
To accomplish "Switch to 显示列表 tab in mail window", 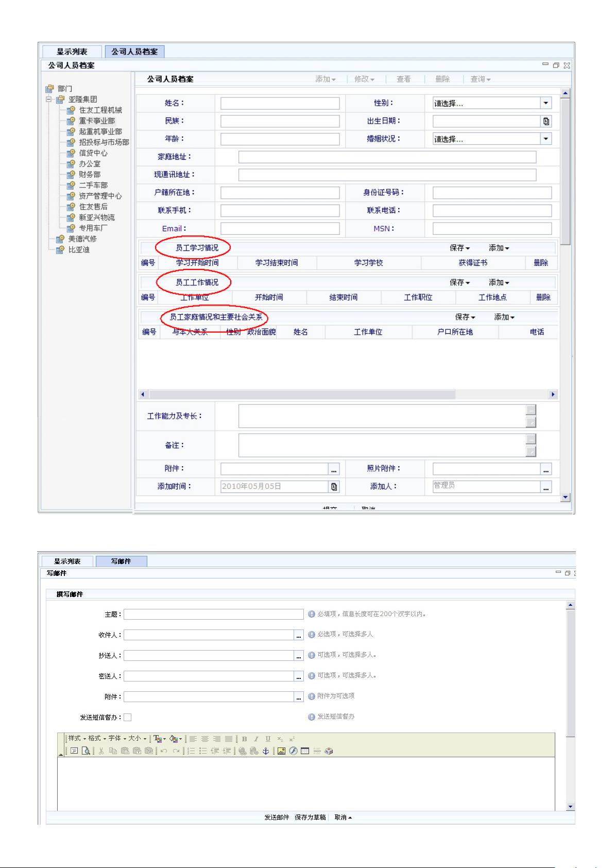I will (x=67, y=561).
